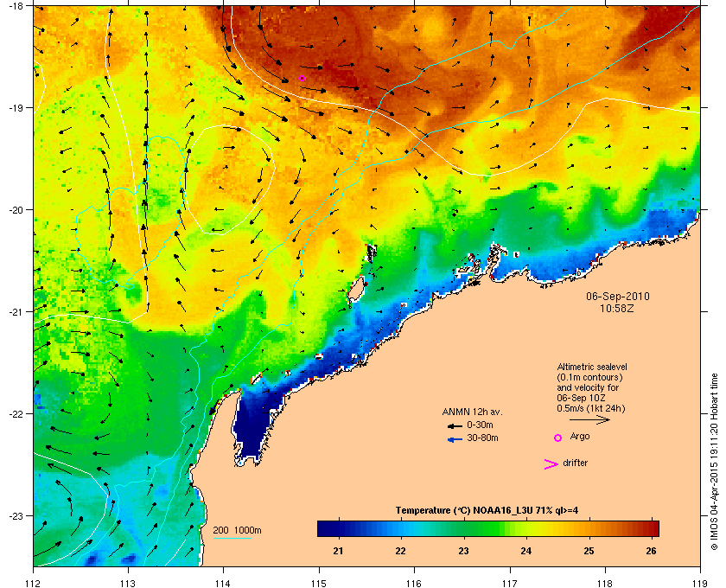Click the "0-30m" depth label
726x588 pixels.
(x=480, y=425)
